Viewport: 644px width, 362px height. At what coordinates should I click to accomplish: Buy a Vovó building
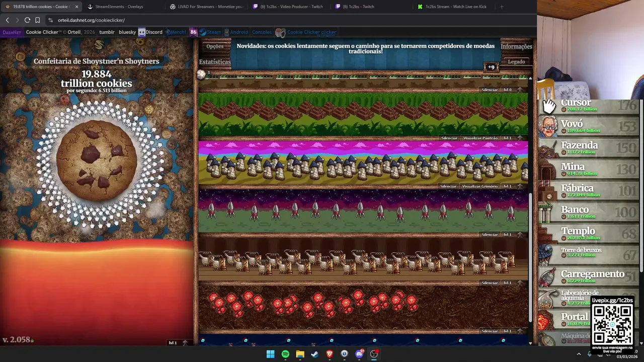click(x=589, y=126)
